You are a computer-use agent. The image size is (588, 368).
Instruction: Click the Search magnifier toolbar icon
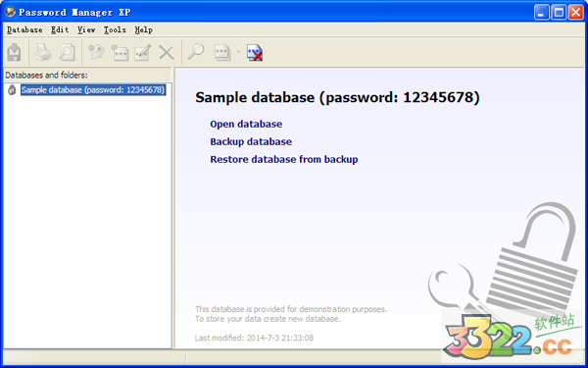pos(196,52)
